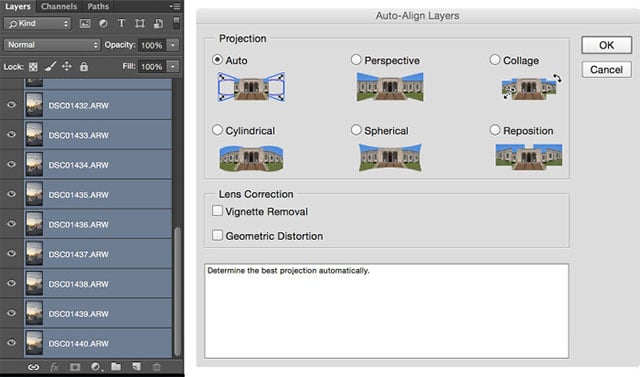
Task: Select the Reposition projection option
Action: 495,130
